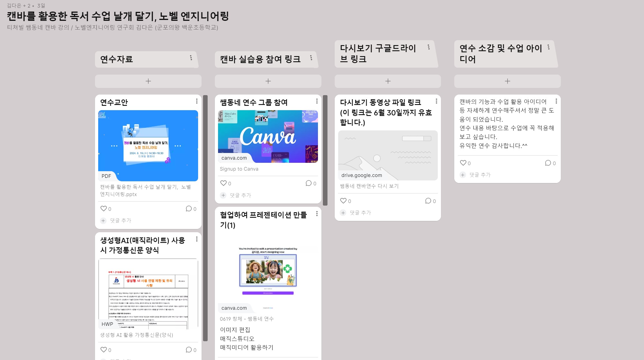Expand options on 협업하여 프레젠테이션 만들기(1) post
Image resolution: width=644 pixels, height=360 pixels.
(x=317, y=214)
